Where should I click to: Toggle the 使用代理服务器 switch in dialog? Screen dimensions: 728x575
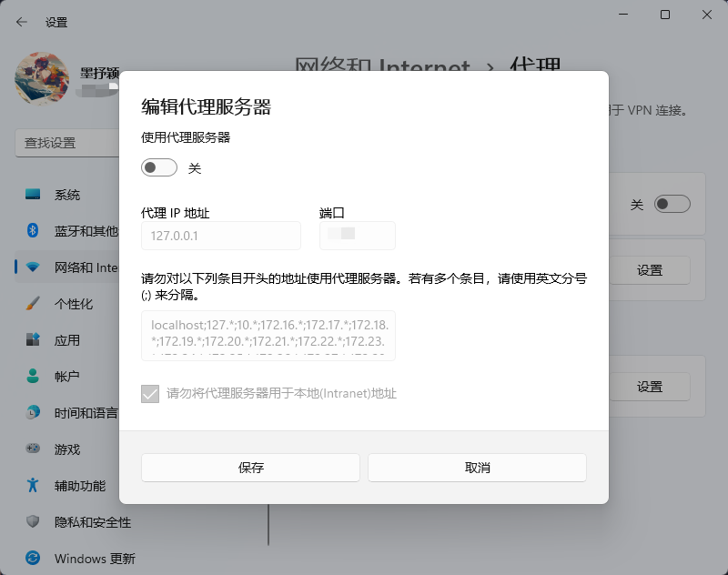pos(159,167)
